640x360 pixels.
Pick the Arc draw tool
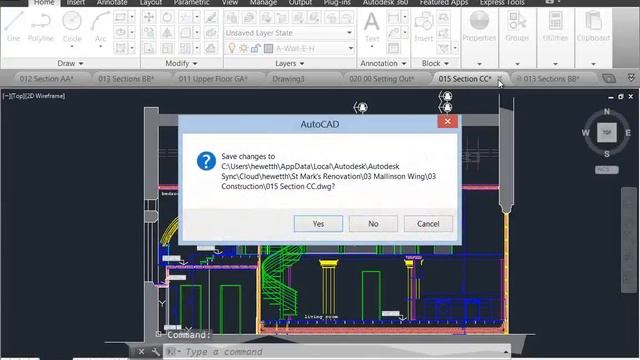point(100,27)
